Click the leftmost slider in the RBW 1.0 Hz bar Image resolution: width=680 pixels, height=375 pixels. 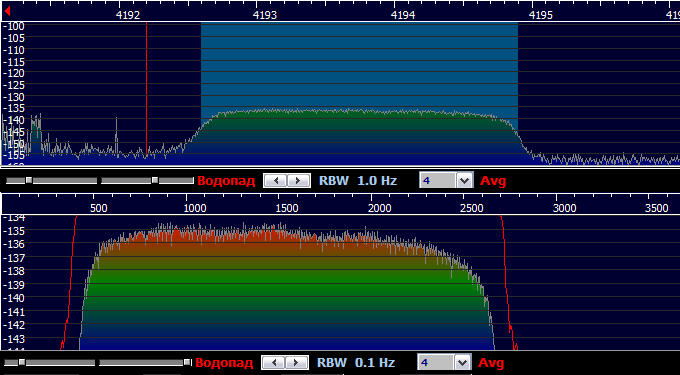coord(52,180)
